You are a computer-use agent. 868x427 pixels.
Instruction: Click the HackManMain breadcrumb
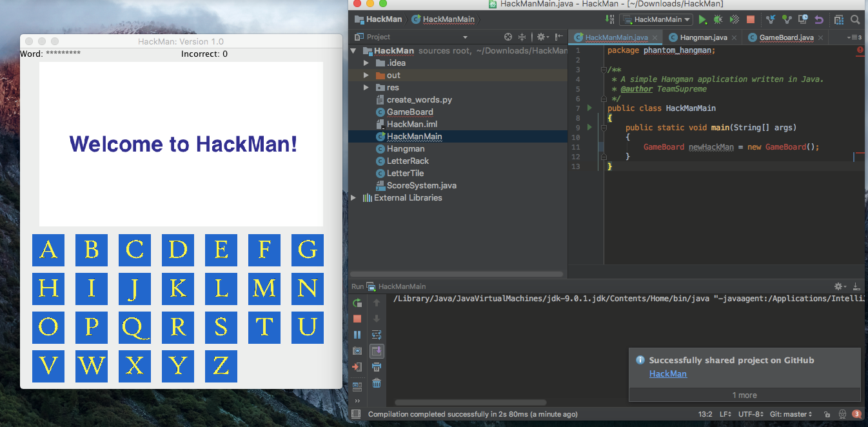[443, 19]
